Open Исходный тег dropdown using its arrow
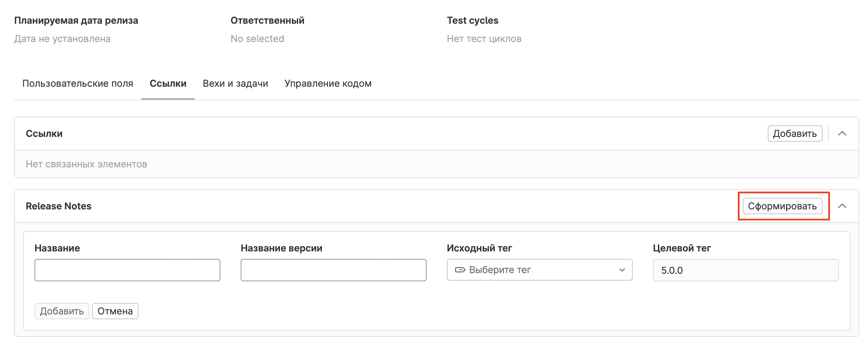 coord(622,270)
